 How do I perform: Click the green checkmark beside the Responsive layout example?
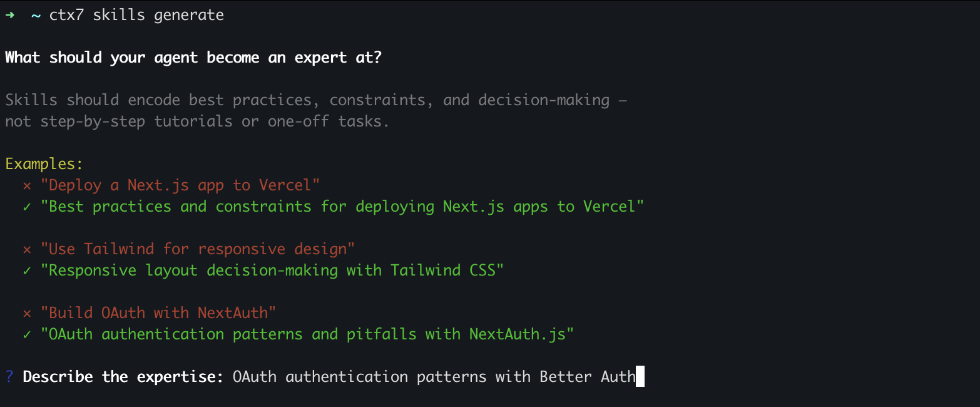[27, 270]
